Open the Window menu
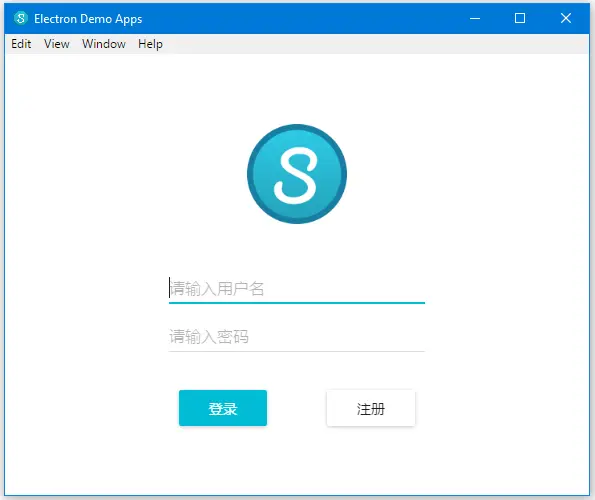This screenshot has height=500, width=595. pos(104,44)
